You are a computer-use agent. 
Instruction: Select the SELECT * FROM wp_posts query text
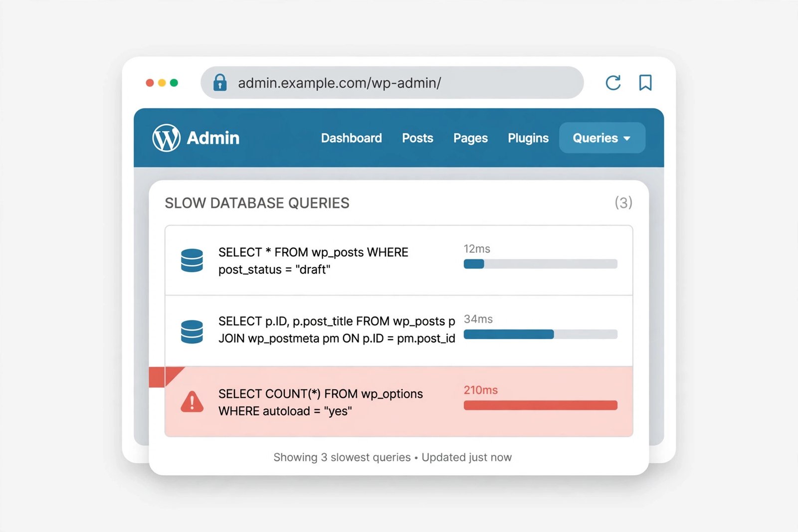pos(313,261)
